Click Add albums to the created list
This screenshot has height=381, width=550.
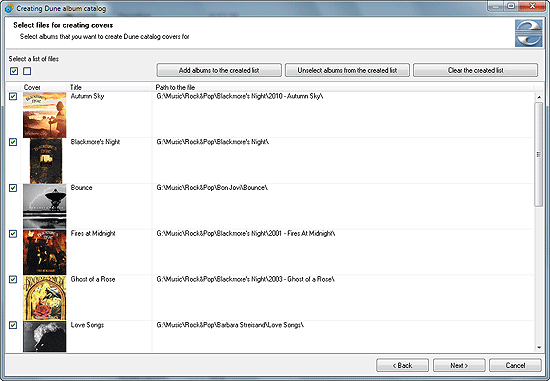click(x=219, y=70)
